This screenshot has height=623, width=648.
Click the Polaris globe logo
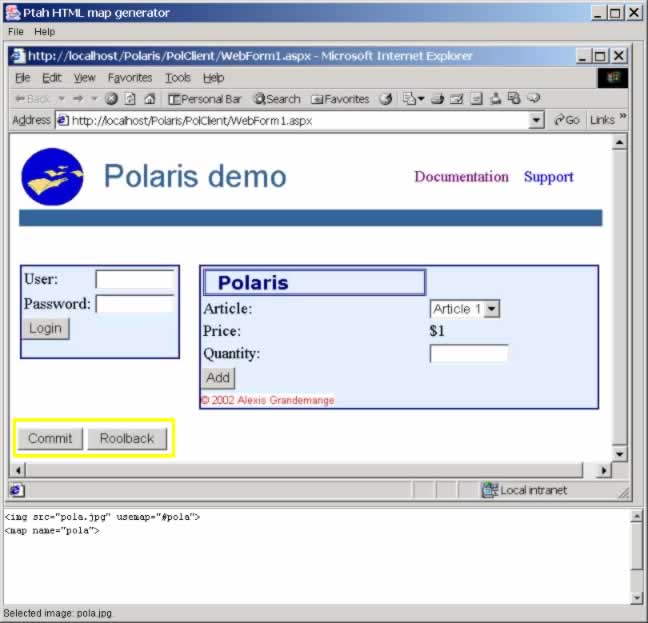(52, 176)
